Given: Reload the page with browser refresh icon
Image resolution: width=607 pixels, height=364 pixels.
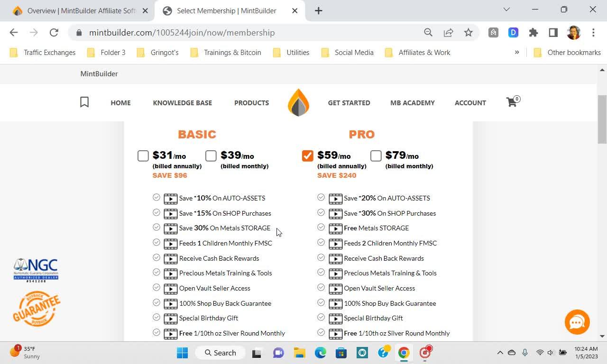Looking at the screenshot, I should pos(54,32).
